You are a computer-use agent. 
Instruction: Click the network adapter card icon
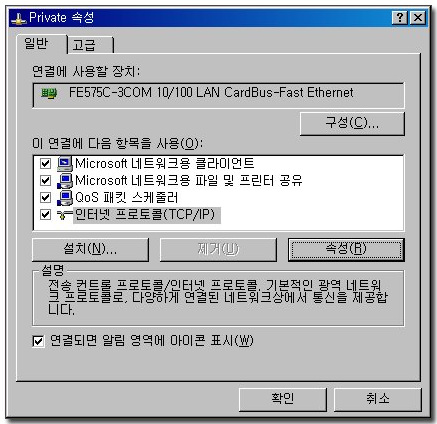click(x=49, y=94)
